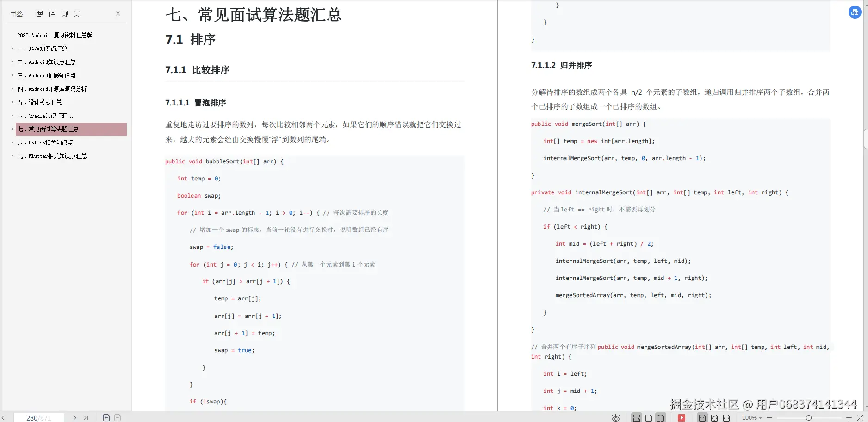Open the 2020 Android 复习资料汇总版 bookmark
Image resolution: width=868 pixels, height=422 pixels.
pos(55,35)
